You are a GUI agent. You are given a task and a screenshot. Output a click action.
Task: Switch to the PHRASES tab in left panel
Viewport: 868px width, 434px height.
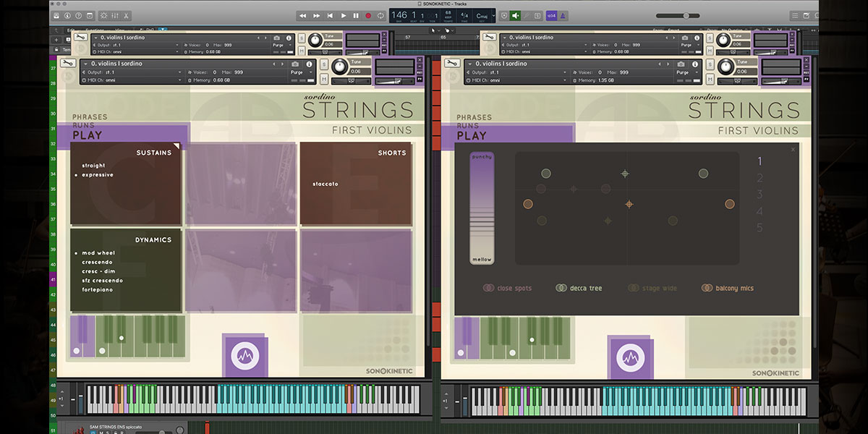pos(90,117)
